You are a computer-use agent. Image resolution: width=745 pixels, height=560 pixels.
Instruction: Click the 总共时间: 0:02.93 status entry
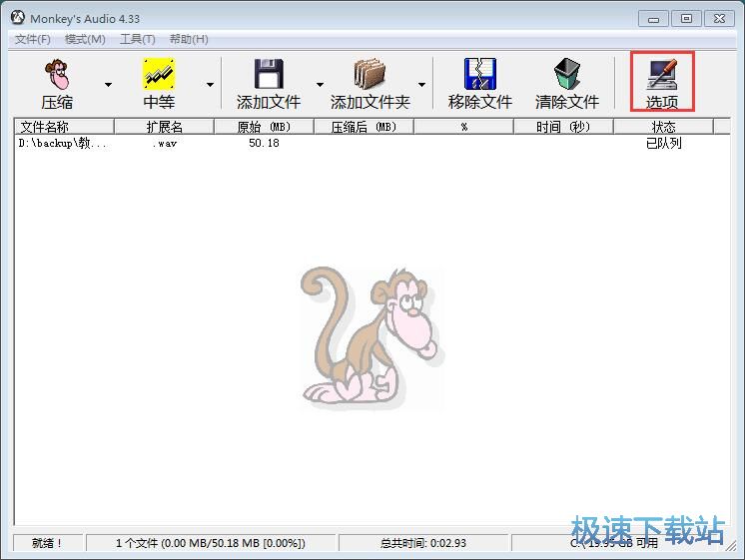(x=422, y=542)
